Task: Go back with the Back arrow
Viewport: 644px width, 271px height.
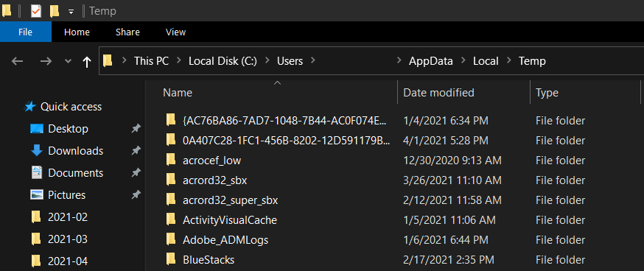Action: click(17, 61)
